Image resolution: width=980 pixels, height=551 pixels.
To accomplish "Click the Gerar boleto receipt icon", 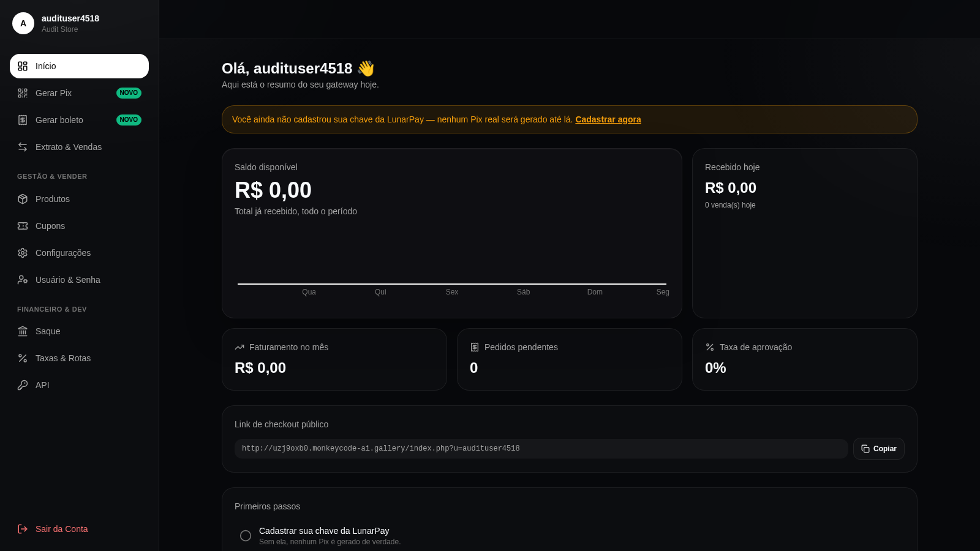I will click(23, 120).
